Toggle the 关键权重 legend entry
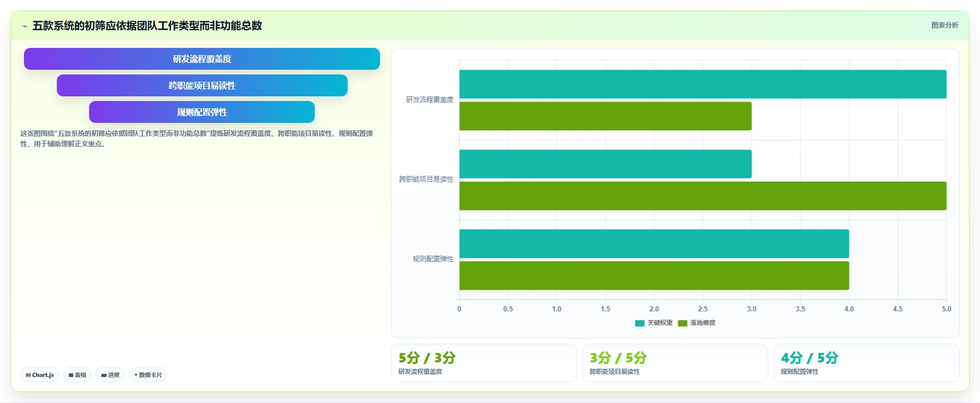 point(654,323)
